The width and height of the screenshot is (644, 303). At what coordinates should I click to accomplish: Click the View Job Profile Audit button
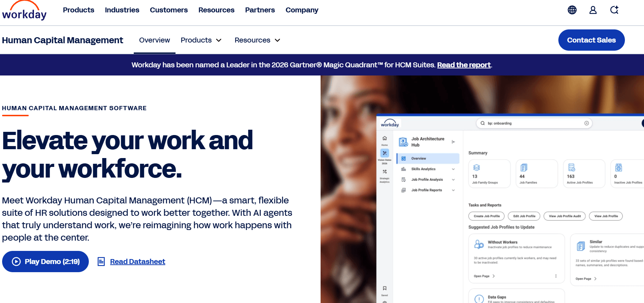[x=565, y=216]
